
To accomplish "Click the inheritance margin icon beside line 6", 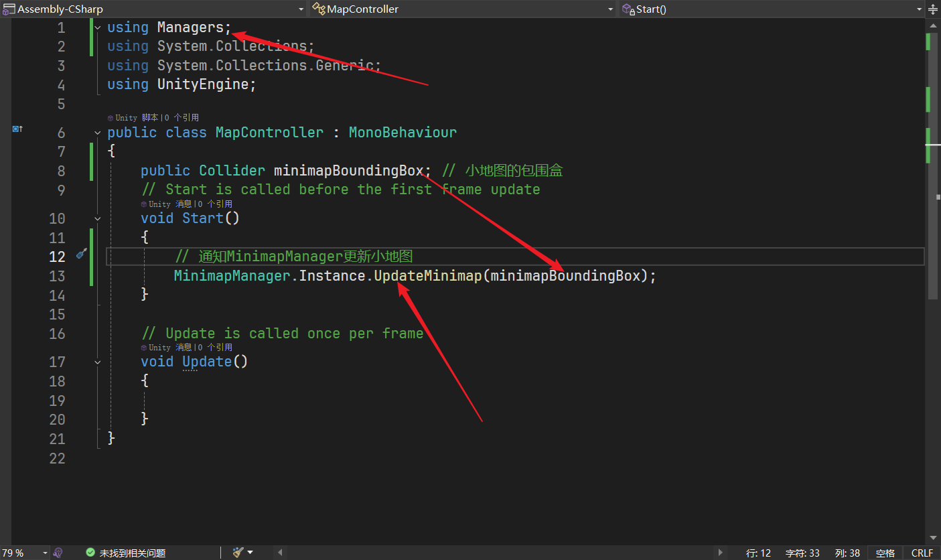I will click(17, 129).
